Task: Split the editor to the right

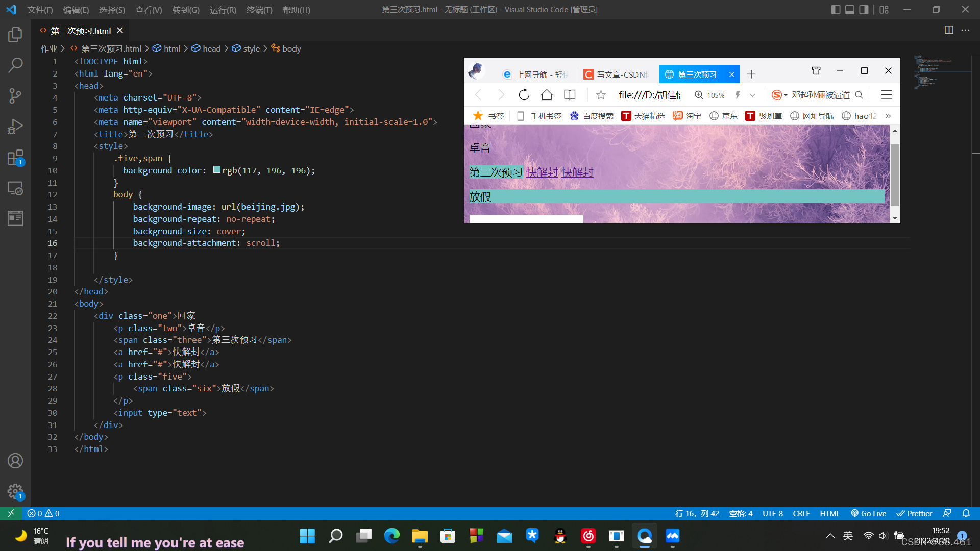Action: pyautogui.click(x=949, y=30)
